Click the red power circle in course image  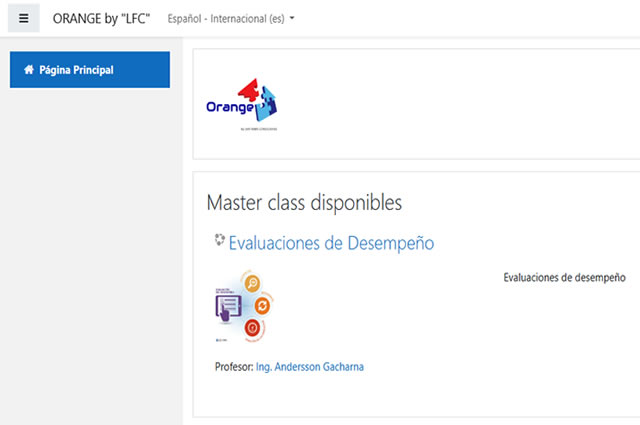[253, 327]
